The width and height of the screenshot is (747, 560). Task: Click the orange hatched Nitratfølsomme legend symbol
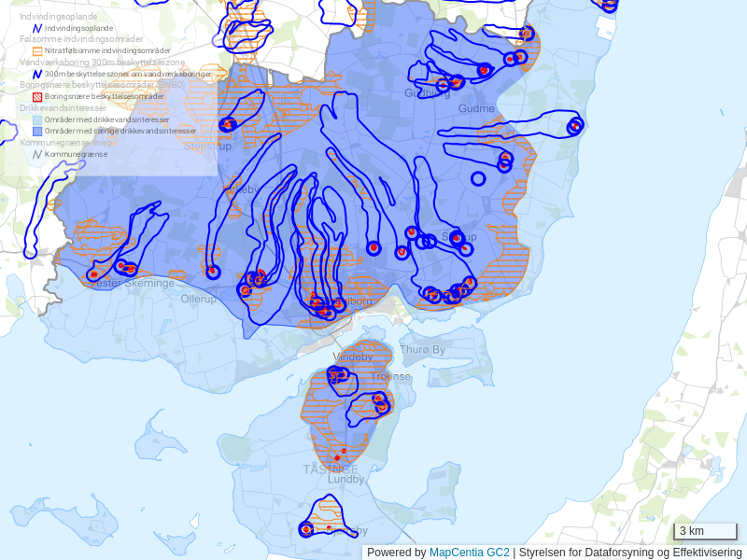pos(37,50)
